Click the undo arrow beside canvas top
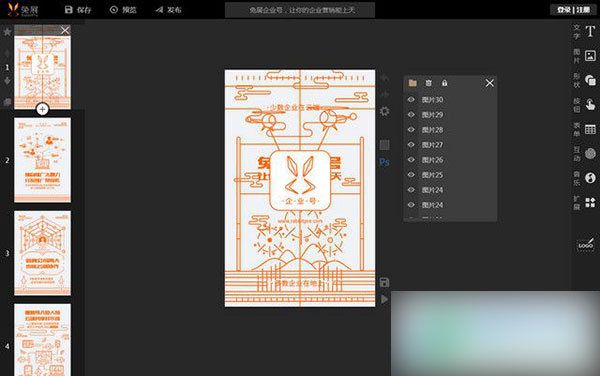Viewport: 600px width, 376px height. (x=385, y=78)
